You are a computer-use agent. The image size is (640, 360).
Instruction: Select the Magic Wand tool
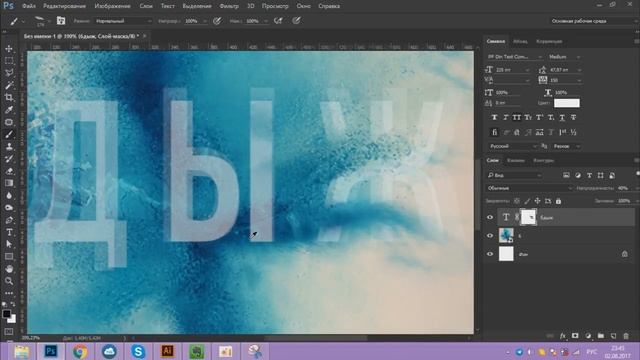[9, 85]
